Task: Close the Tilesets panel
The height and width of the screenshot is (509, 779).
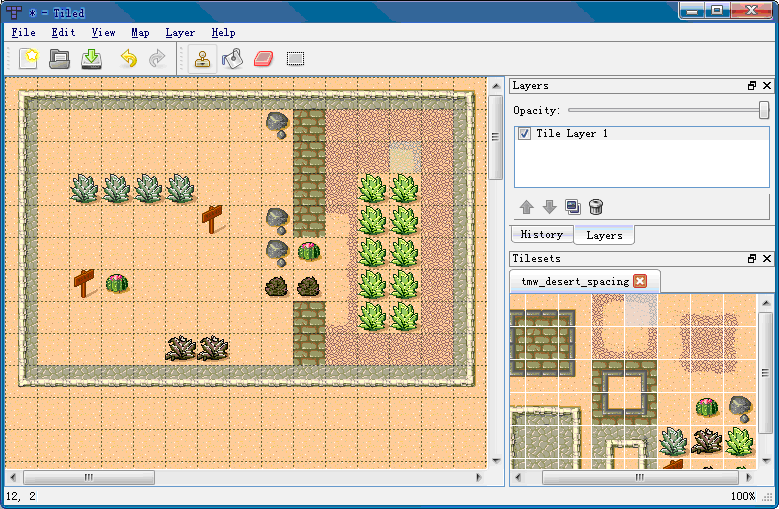Action: [x=767, y=258]
